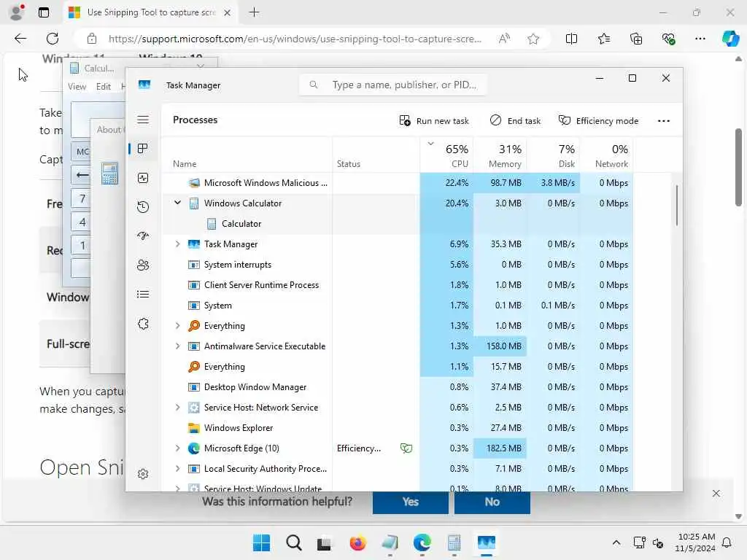Open Users page in Task Manager sidebar
Viewport: 747px width, 560px height.
tap(143, 265)
